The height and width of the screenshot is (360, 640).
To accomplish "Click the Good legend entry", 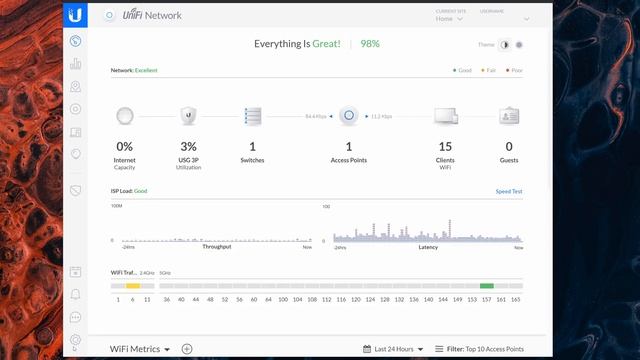I will pyautogui.click(x=462, y=70).
